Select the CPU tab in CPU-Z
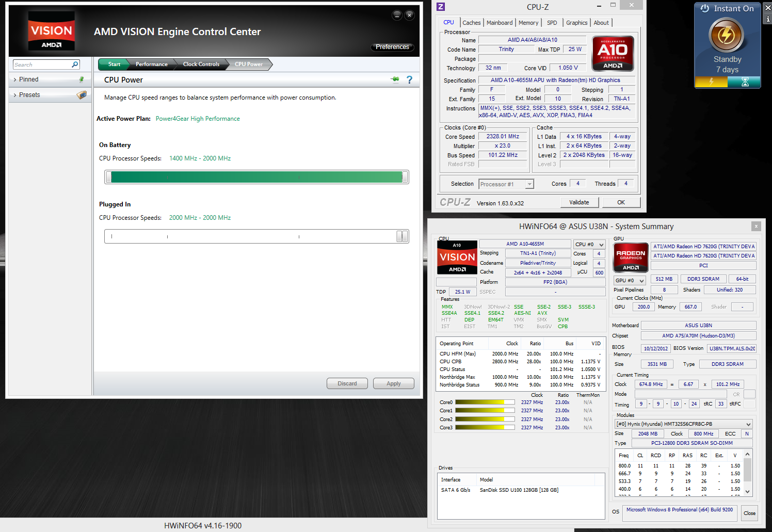Image resolution: width=772 pixels, height=532 pixels. click(448, 22)
